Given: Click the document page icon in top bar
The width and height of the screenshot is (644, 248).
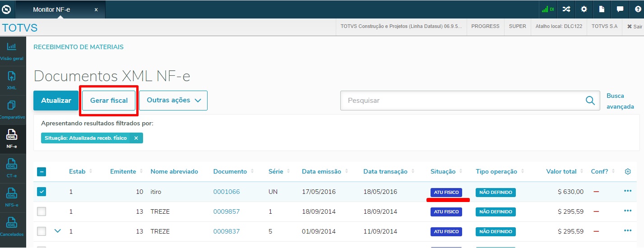Looking at the screenshot, I should pyautogui.click(x=602, y=9).
